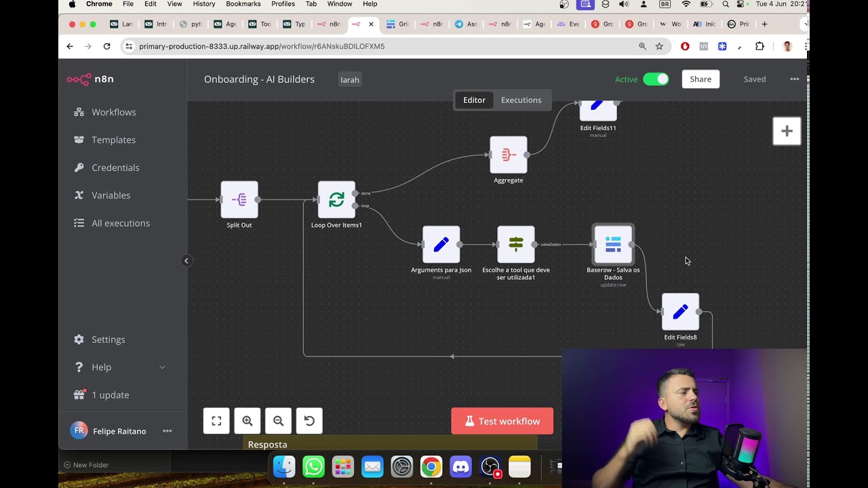
Task: Open the Split Out node
Action: pos(239,199)
